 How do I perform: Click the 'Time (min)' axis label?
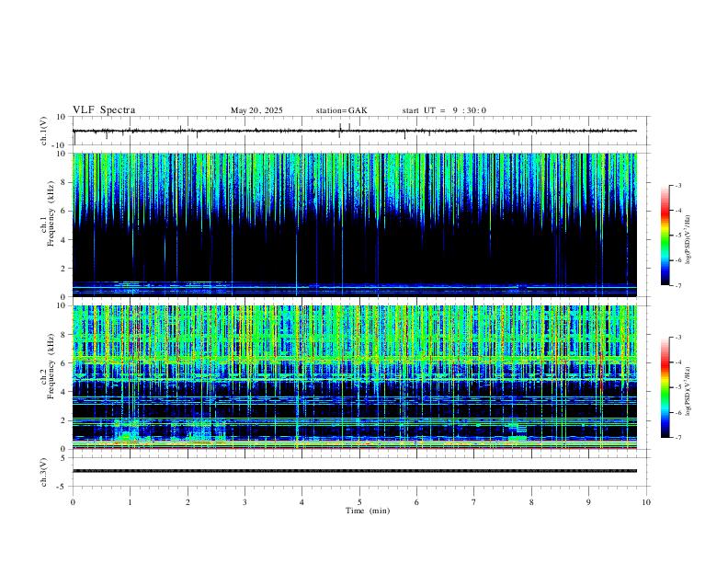[368, 511]
